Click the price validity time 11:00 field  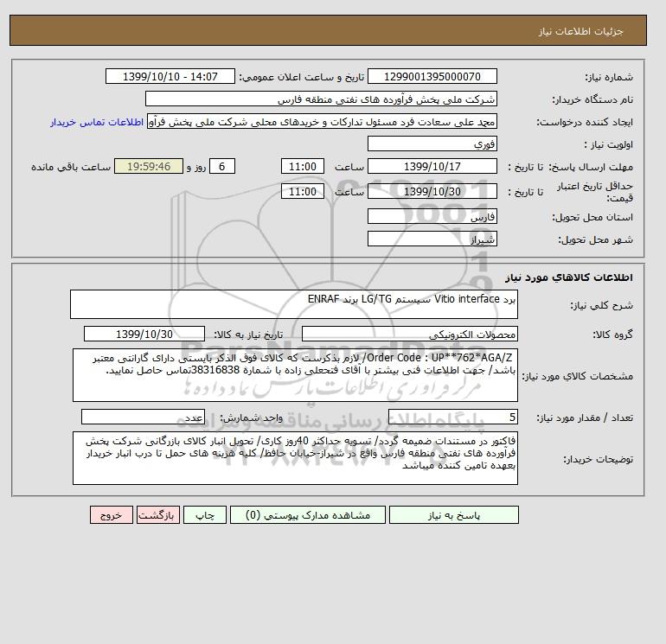pos(303,191)
